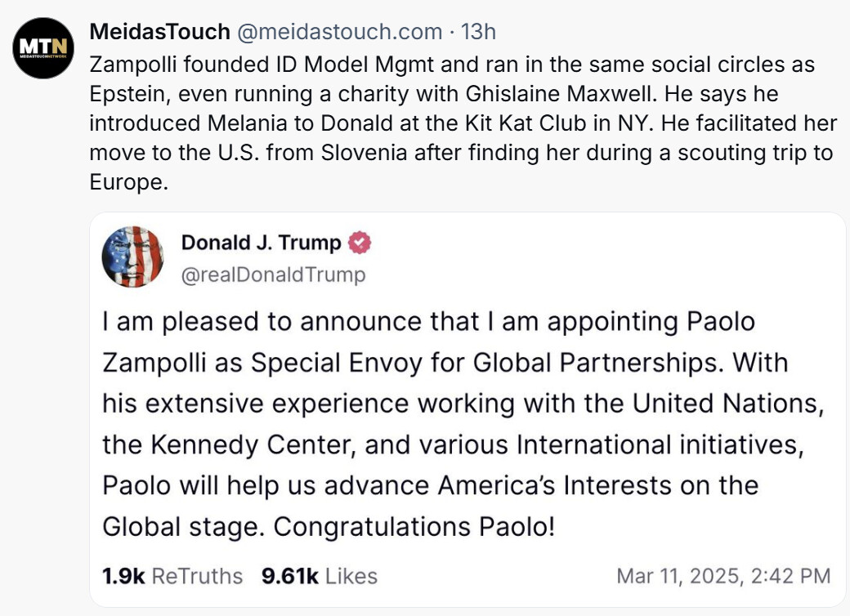
Task: Open the MeidasTouch MTN profile avatar
Action: pos(43,48)
